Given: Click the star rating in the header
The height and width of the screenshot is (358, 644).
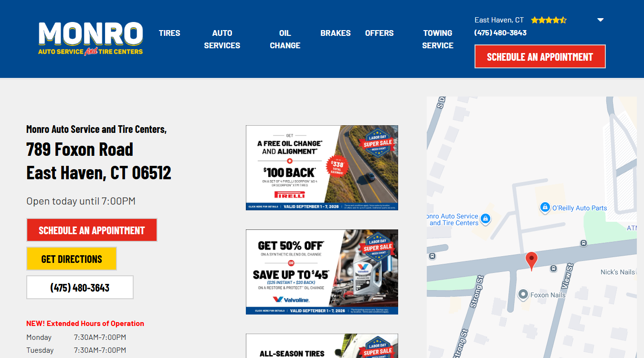Looking at the screenshot, I should coord(549,20).
